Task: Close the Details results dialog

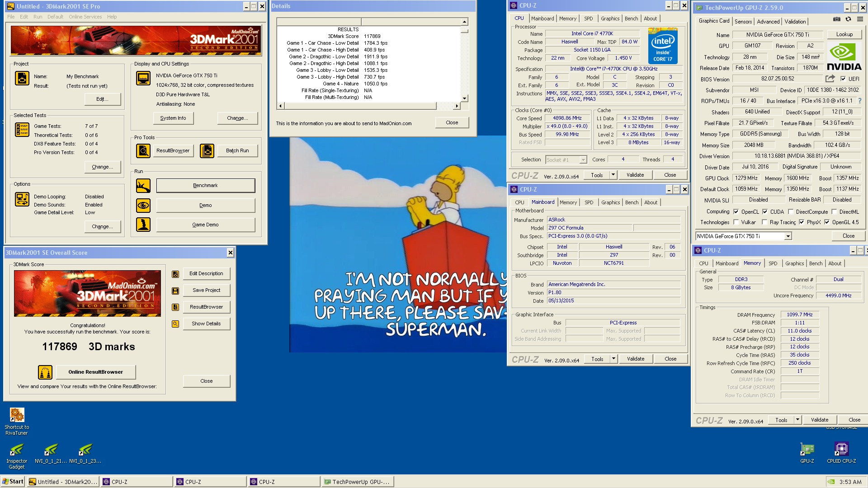Action: pyautogui.click(x=452, y=122)
